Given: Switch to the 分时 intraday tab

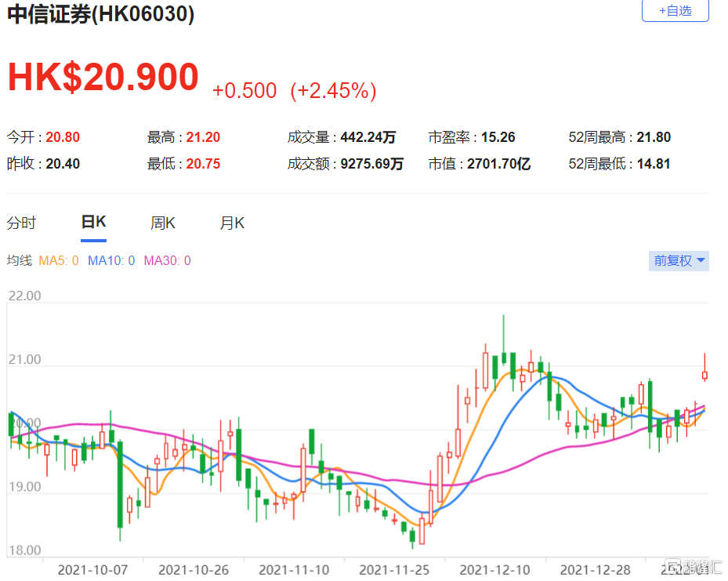Looking at the screenshot, I should click(x=21, y=223).
